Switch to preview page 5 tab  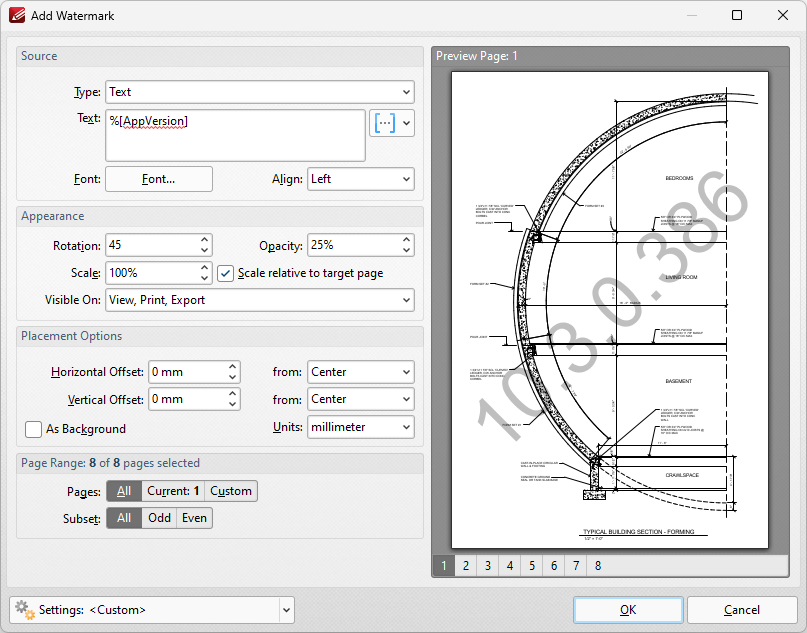click(531, 565)
